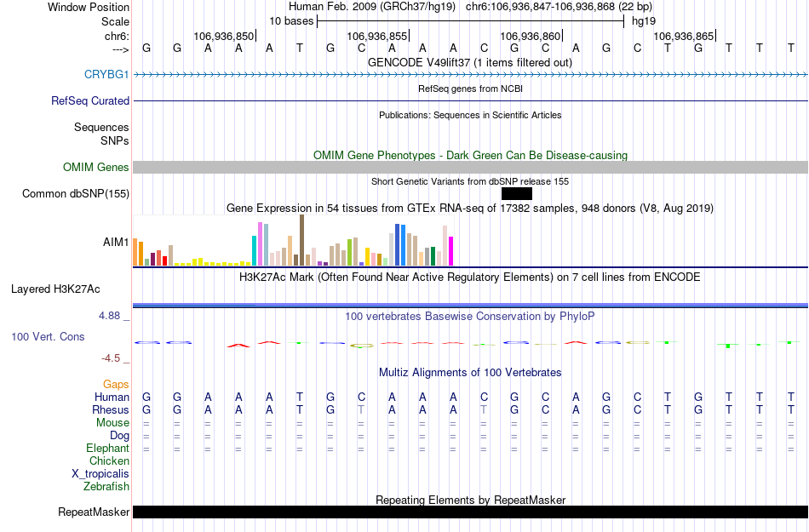Click the chr6: ruler label
The height and width of the screenshot is (532, 809).
[118, 36]
